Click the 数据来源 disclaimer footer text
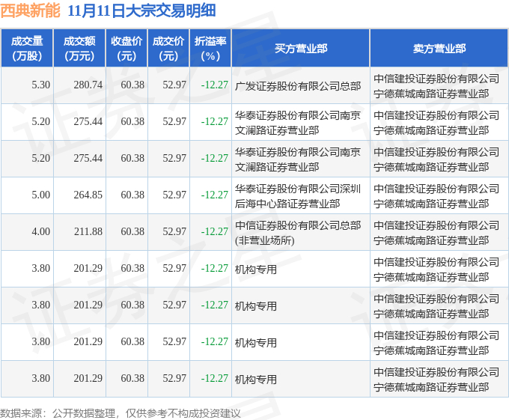This screenshot has width=509, height=420. [x=120, y=413]
